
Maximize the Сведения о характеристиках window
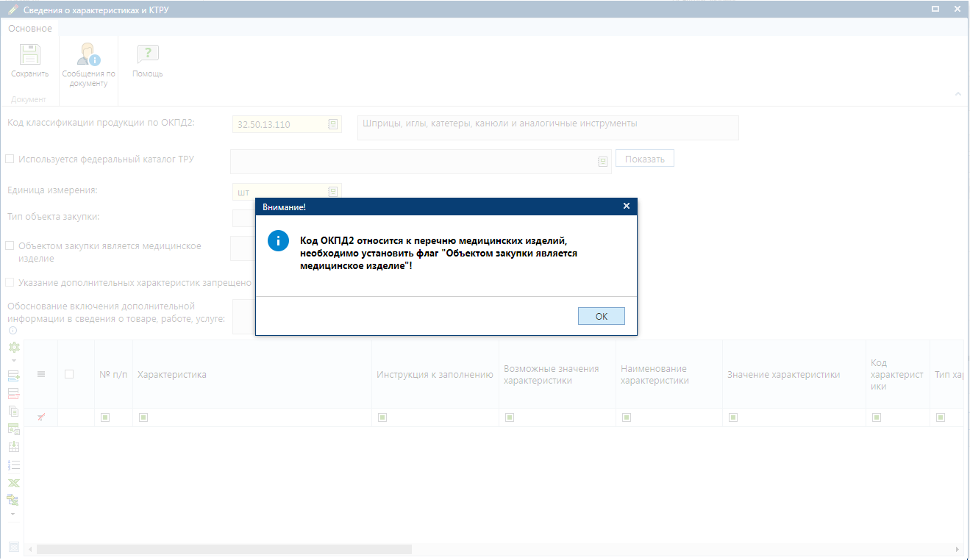935,9
